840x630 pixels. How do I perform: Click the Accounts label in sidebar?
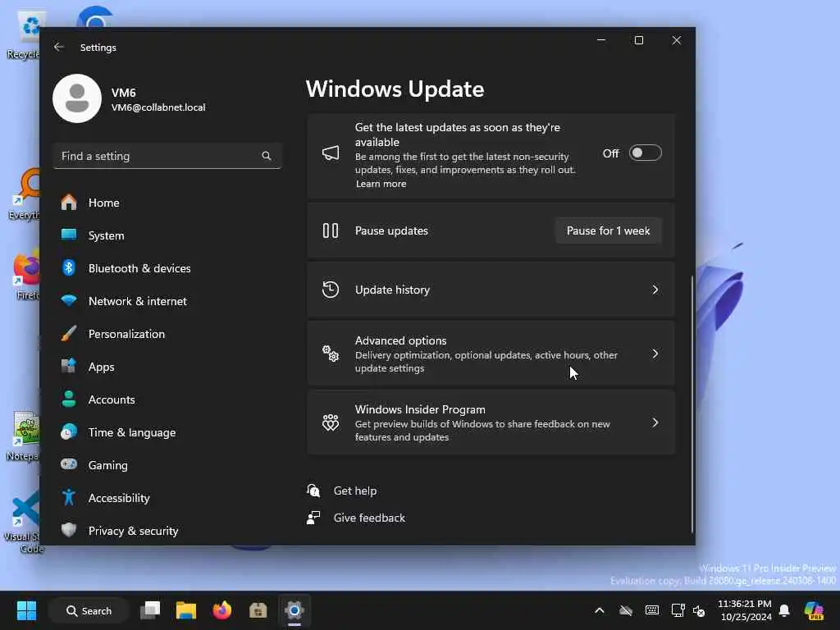click(112, 399)
